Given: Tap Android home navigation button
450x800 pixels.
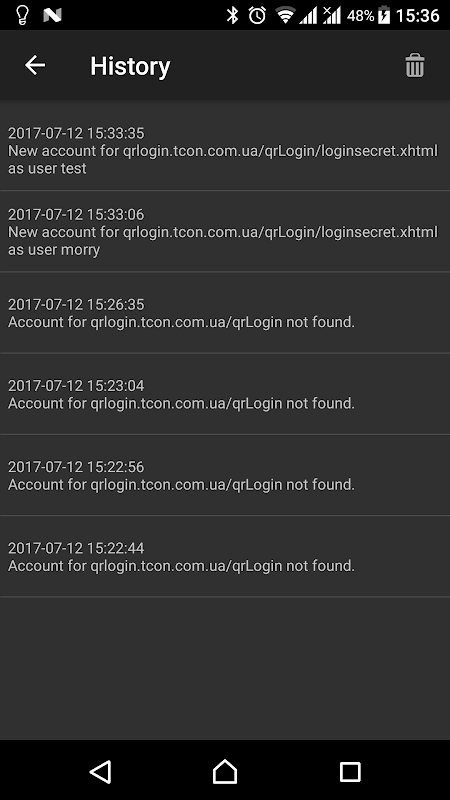Looking at the screenshot, I should click(x=225, y=771).
